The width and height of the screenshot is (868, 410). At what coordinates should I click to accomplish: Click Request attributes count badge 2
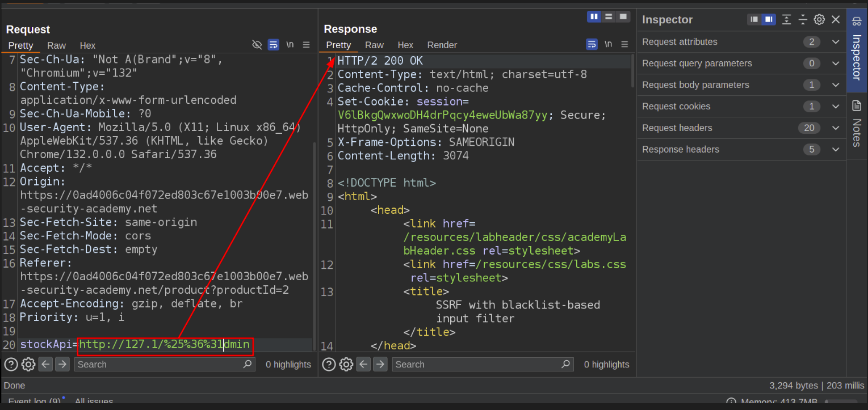click(812, 42)
